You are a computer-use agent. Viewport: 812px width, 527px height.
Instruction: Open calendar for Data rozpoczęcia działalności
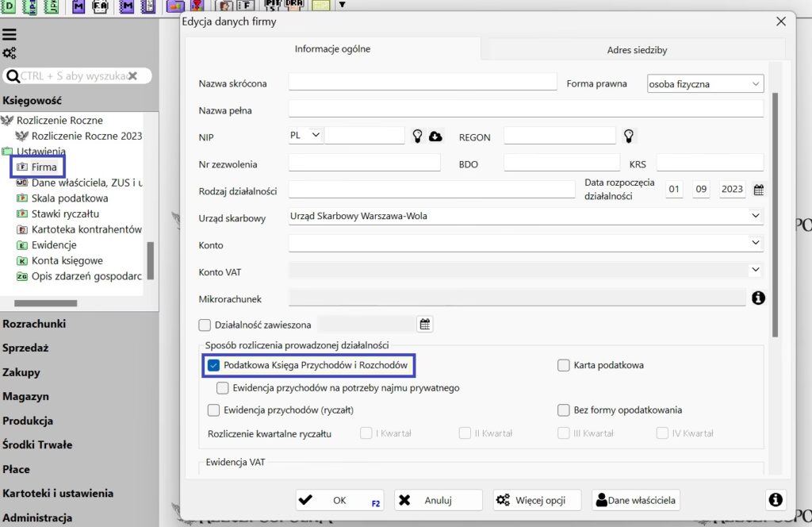coord(759,190)
